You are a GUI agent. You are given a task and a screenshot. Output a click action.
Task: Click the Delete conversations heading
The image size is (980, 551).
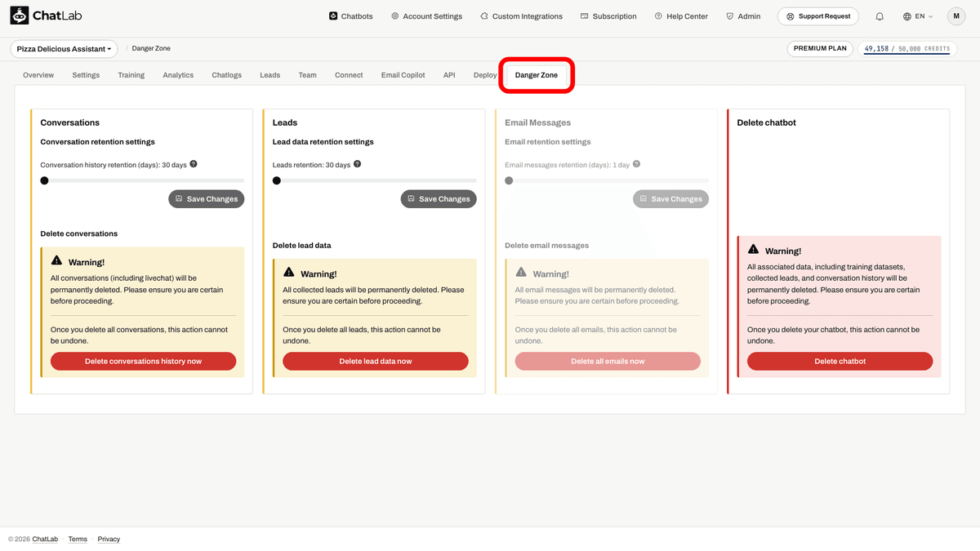[79, 233]
